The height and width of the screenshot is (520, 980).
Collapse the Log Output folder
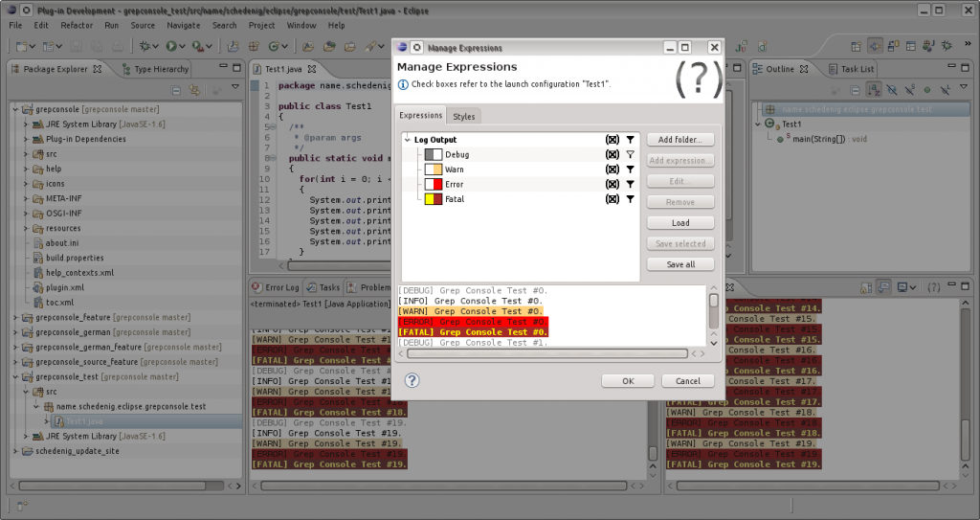[x=408, y=140]
